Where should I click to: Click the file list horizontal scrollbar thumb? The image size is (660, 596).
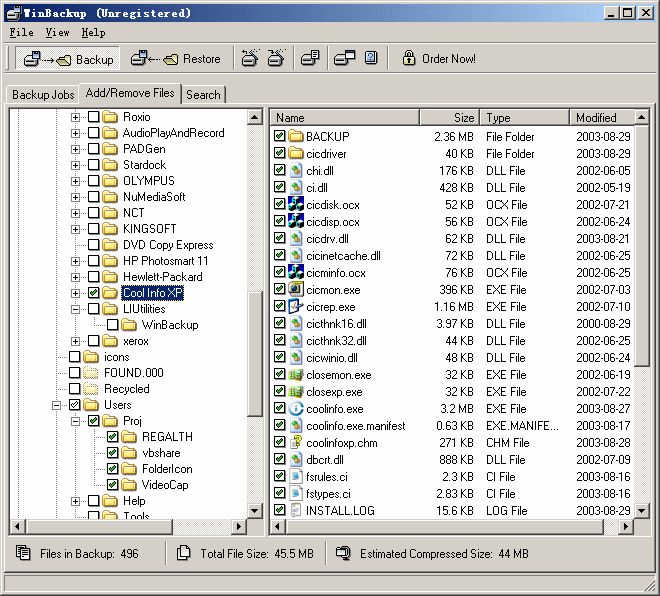pos(445,526)
